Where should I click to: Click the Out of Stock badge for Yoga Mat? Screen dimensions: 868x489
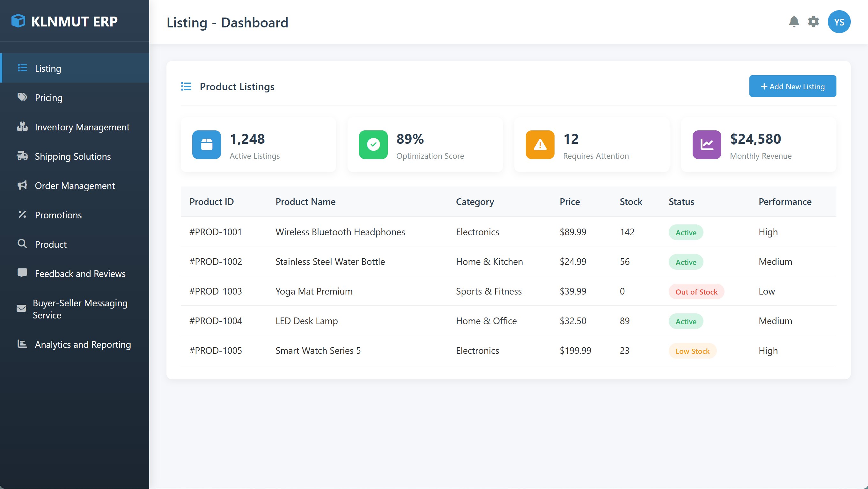(x=696, y=291)
